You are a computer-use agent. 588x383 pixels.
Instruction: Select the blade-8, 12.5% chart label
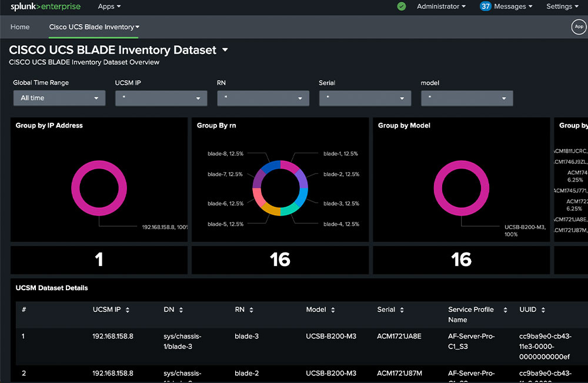[225, 154]
